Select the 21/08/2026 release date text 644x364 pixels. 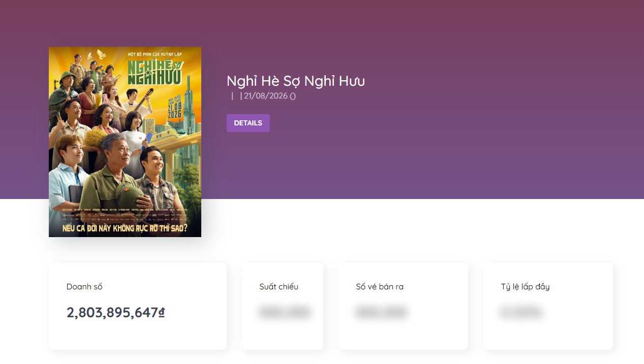point(266,96)
